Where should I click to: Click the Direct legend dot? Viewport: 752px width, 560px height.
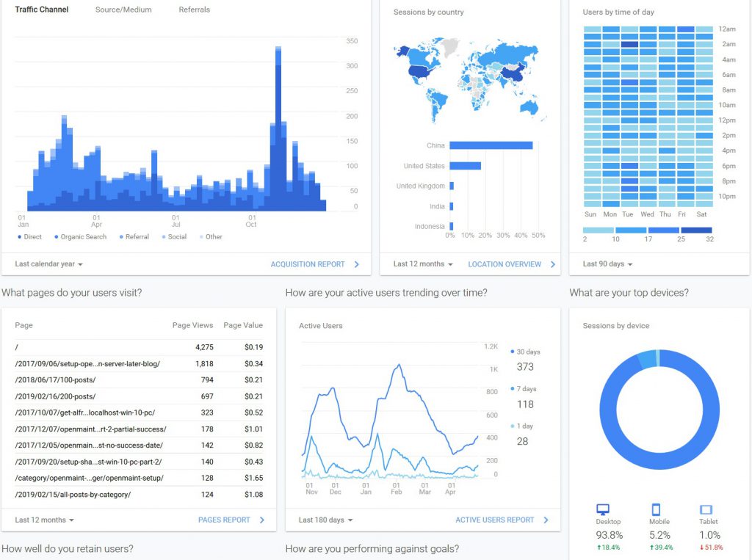tap(18, 237)
